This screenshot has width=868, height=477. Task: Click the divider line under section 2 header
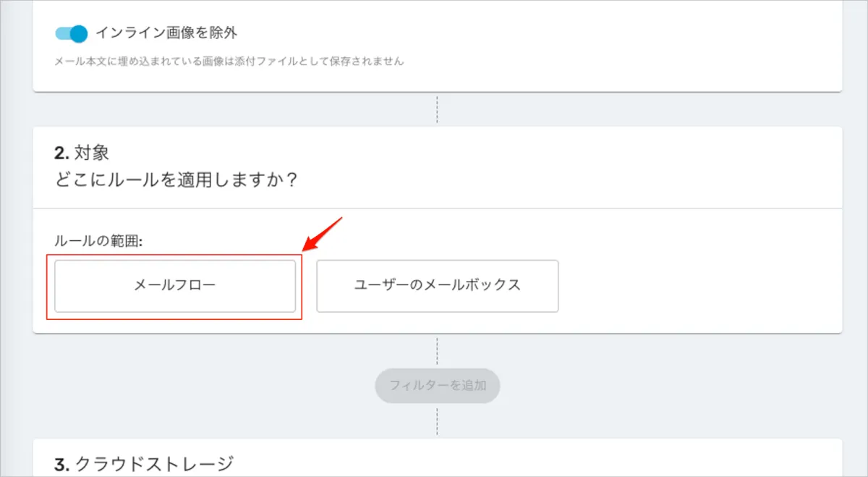point(437,208)
